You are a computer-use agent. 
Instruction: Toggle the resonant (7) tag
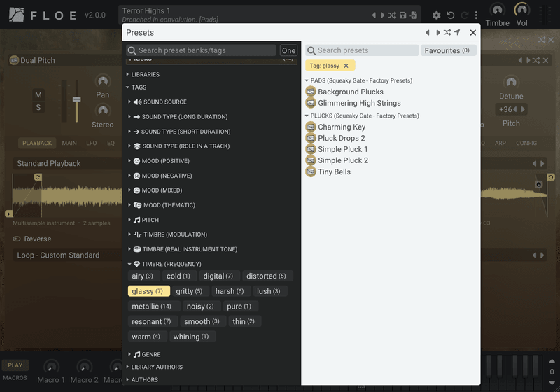click(x=151, y=322)
